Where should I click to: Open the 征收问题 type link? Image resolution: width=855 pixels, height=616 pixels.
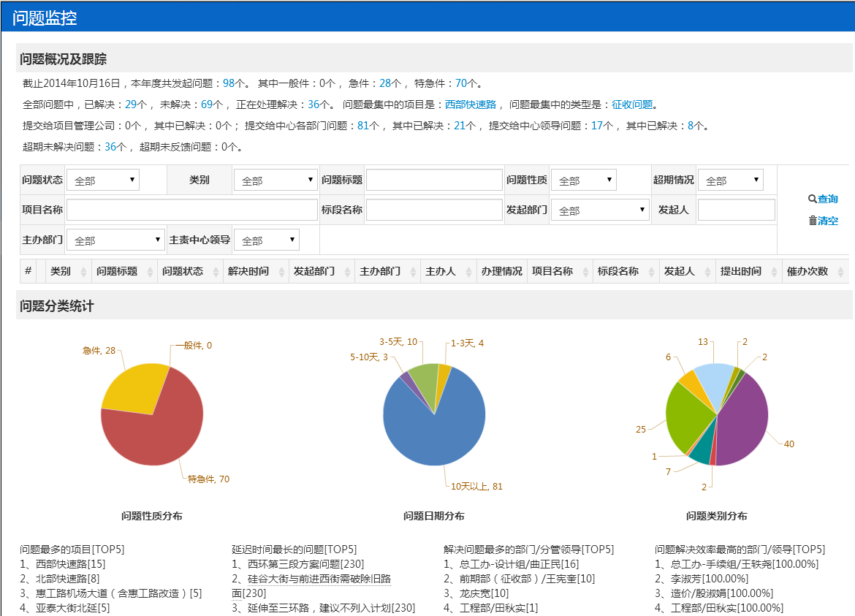632,104
